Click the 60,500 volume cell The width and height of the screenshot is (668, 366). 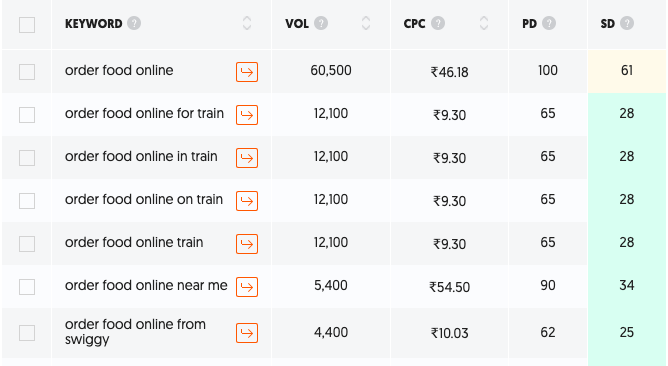coord(331,71)
